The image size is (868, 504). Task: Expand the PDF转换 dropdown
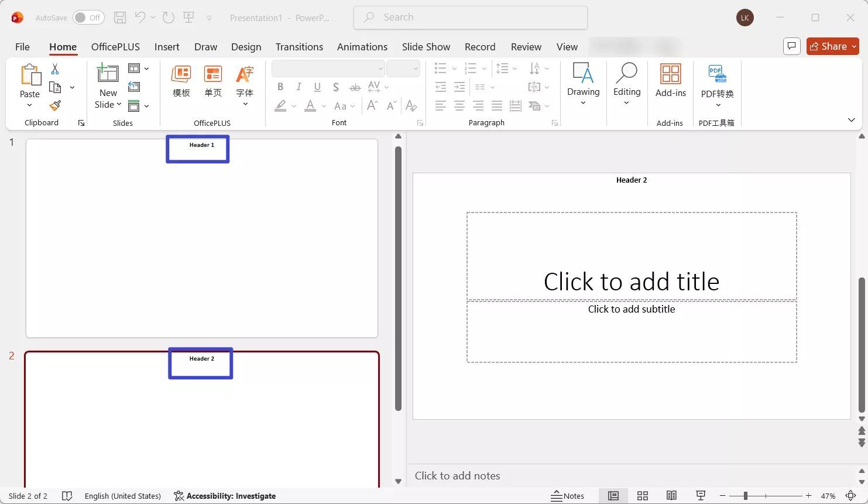coord(717,106)
